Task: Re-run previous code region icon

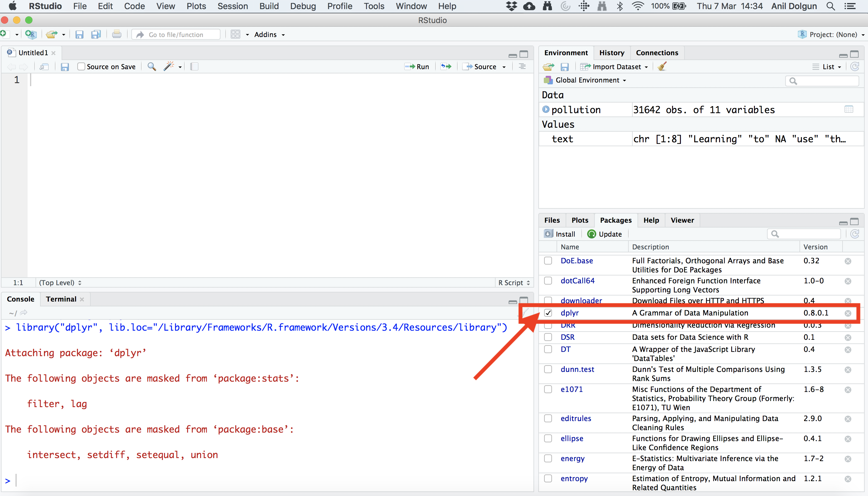Action: [x=446, y=66]
